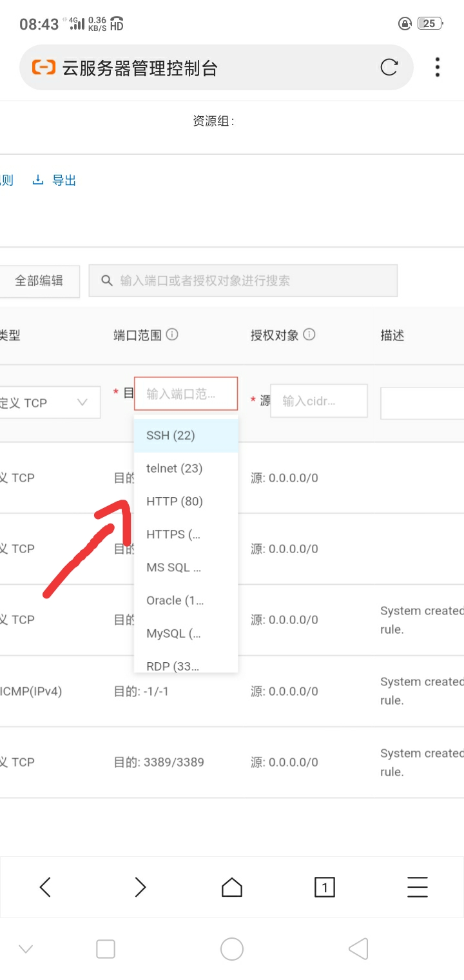464x980 pixels.
Task: Focus the port or authorization search field
Action: click(x=243, y=280)
